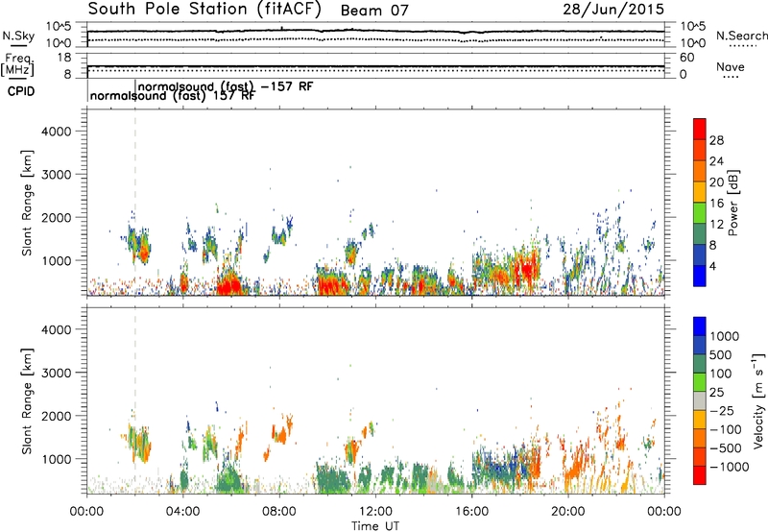
Task: Pick the 4–8 dB dark blue Power swatch
Action: (x=700, y=255)
